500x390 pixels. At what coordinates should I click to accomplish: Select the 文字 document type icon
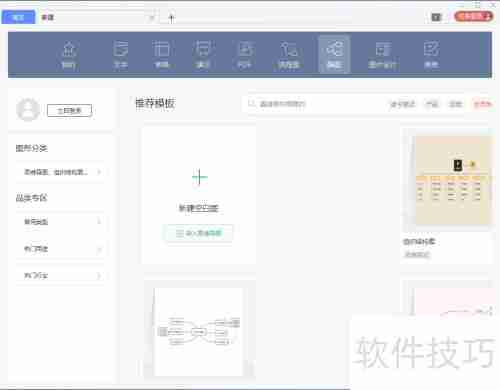120,54
